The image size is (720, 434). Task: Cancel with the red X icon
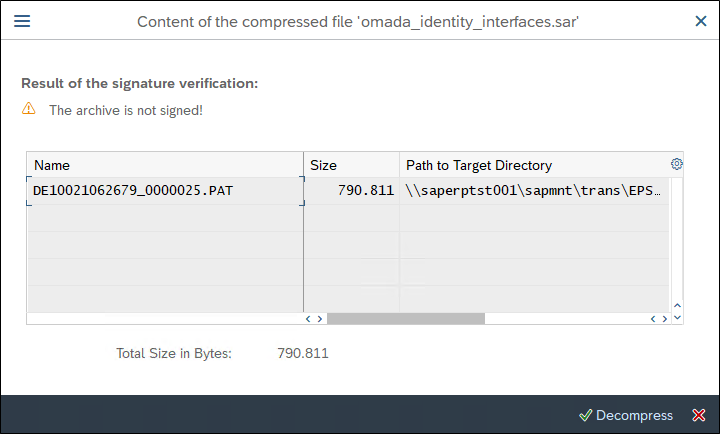coord(699,415)
